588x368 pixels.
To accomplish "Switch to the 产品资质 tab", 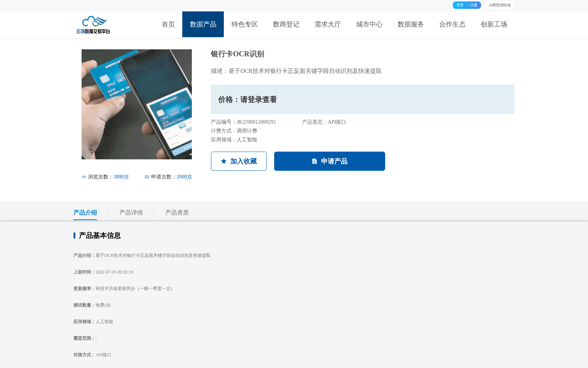I will (177, 213).
